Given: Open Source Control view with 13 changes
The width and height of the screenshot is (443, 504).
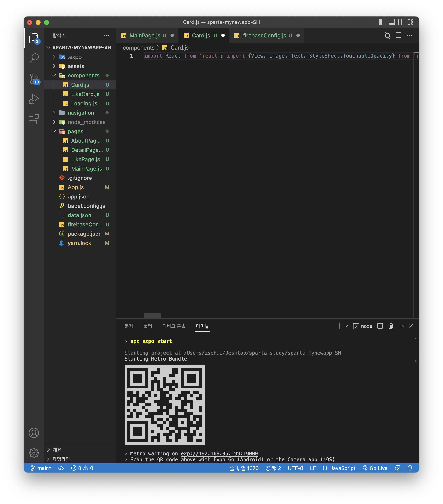Looking at the screenshot, I should coord(34,79).
